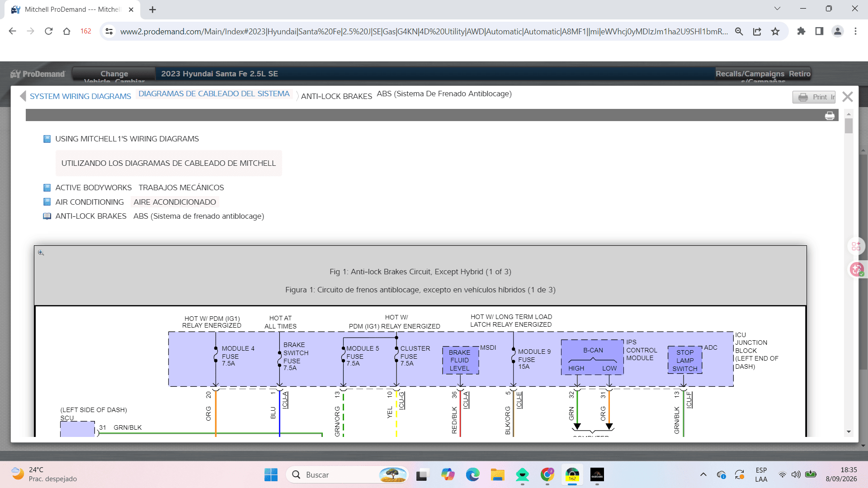Click the pink grid extension icon at right edge
The image size is (868, 488).
[x=856, y=246]
